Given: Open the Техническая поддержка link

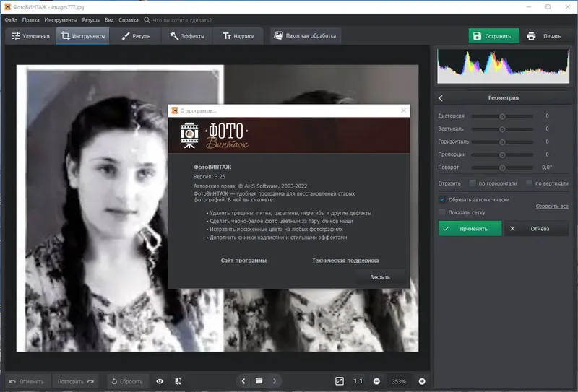Looking at the screenshot, I should pyautogui.click(x=345, y=261).
